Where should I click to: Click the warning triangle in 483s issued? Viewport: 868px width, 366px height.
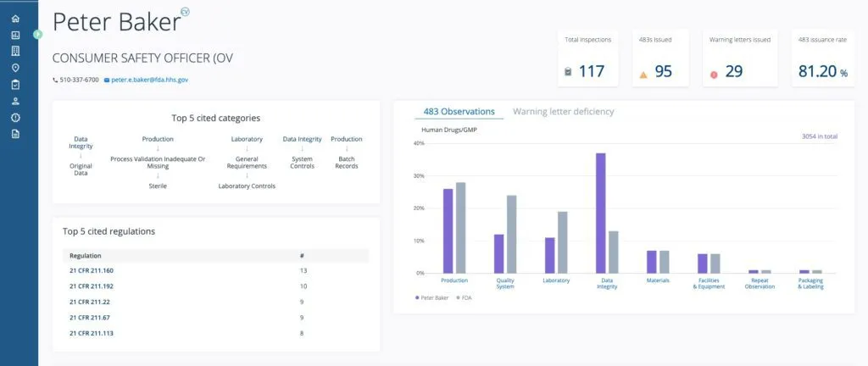[x=643, y=75]
